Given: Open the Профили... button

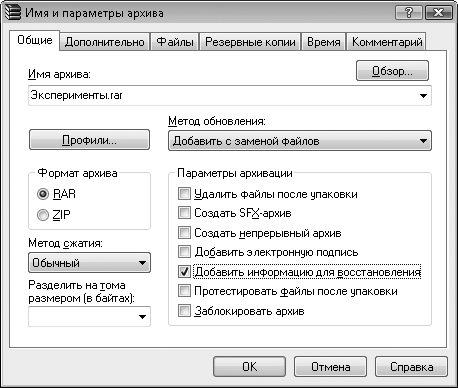Looking at the screenshot, I should pos(89,140).
